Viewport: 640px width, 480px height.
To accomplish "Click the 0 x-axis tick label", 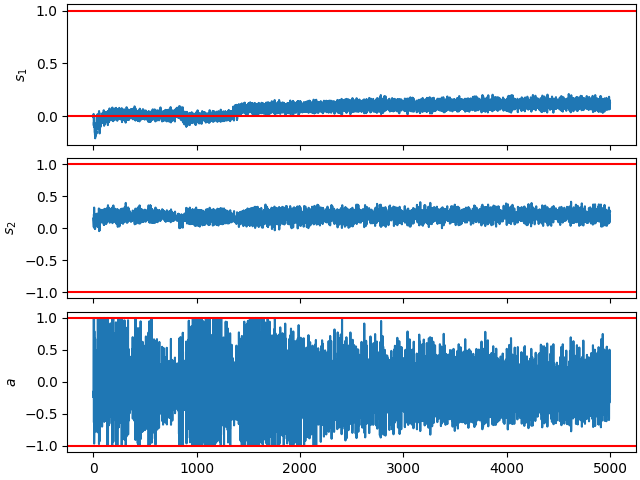I will (94, 468).
